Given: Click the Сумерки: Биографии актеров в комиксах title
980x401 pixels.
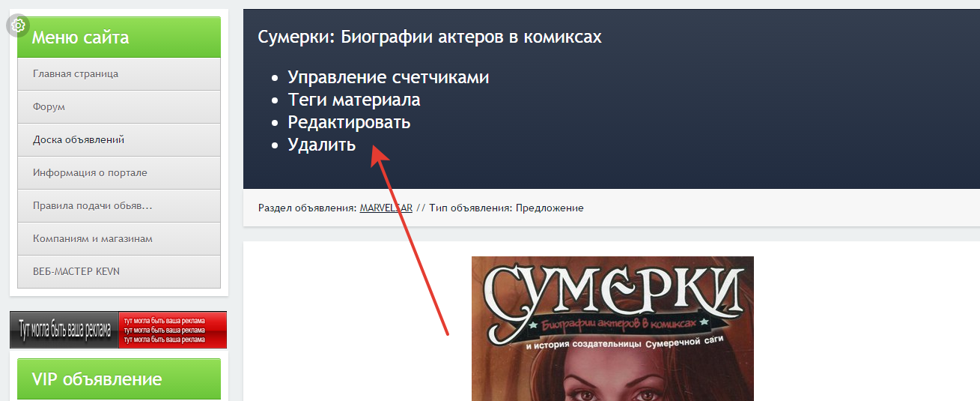Looking at the screenshot, I should click(x=430, y=37).
